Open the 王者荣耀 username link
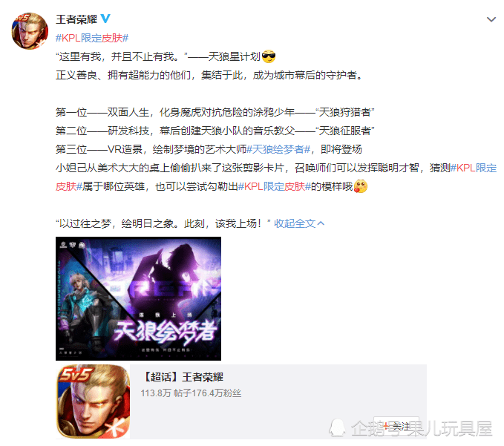This screenshot has width=504, height=446. click(76, 19)
